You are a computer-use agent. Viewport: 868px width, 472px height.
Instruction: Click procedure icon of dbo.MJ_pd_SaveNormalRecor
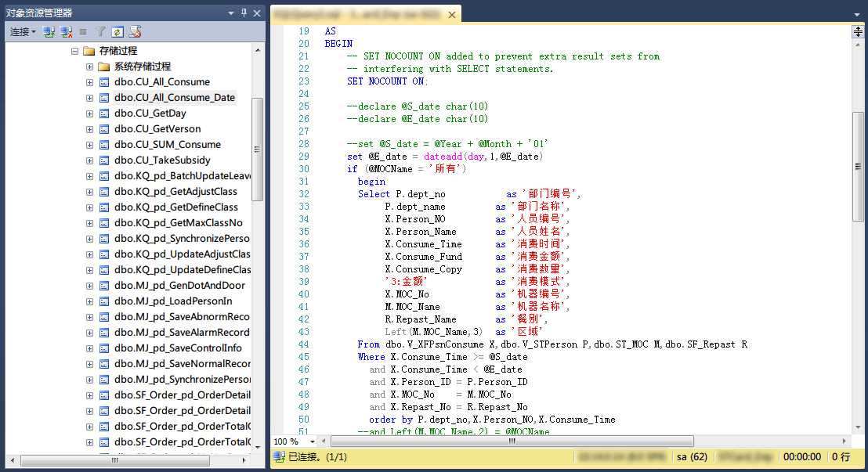pyautogui.click(x=104, y=363)
